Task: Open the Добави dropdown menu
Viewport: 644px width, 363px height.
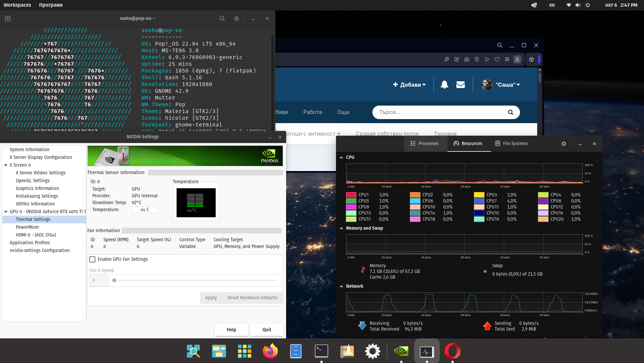Action: click(409, 85)
